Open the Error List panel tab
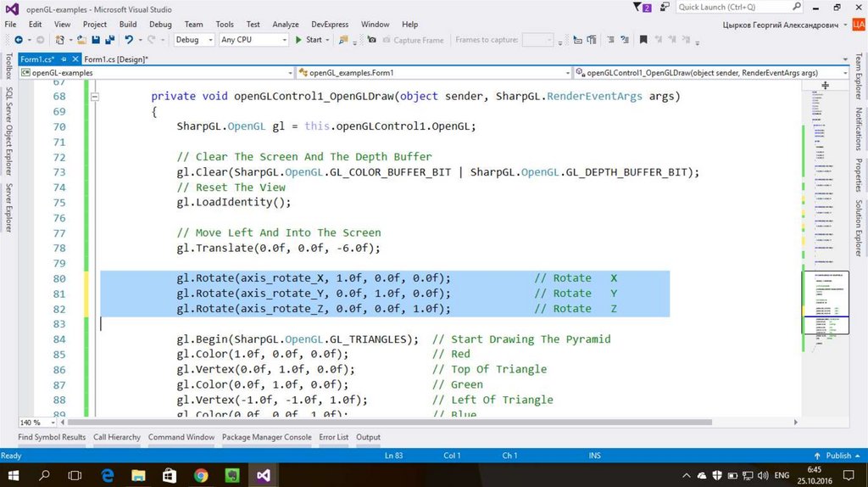 point(333,437)
